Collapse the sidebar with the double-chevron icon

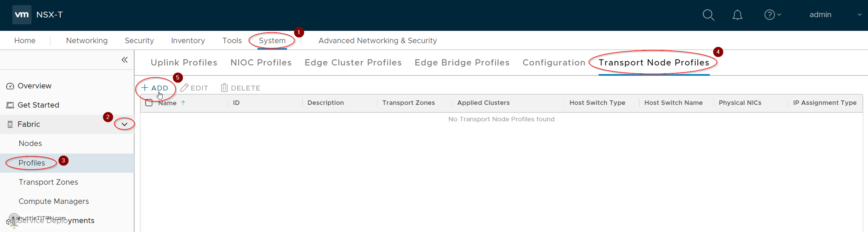[125, 60]
